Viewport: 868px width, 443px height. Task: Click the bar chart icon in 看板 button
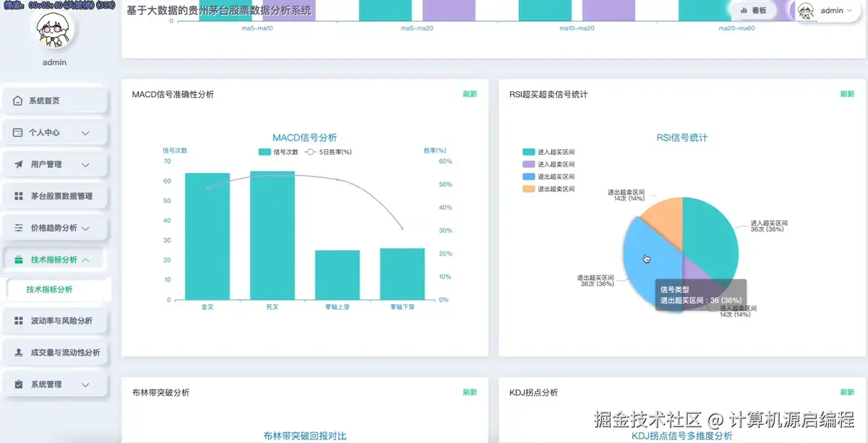pyautogui.click(x=744, y=11)
